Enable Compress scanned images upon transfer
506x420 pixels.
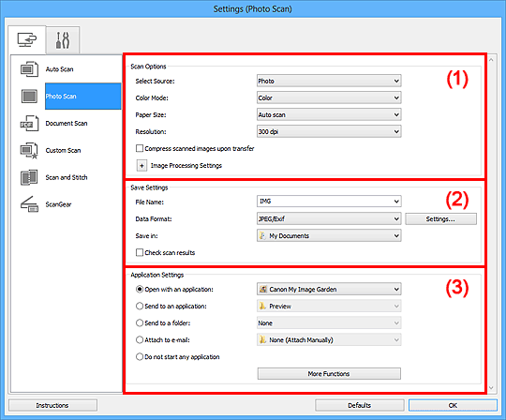140,148
